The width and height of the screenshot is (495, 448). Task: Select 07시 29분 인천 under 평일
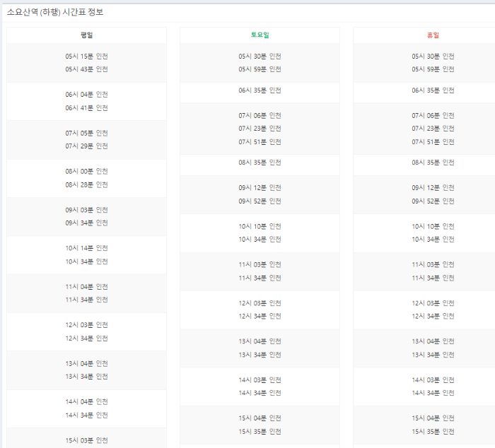pos(86,146)
